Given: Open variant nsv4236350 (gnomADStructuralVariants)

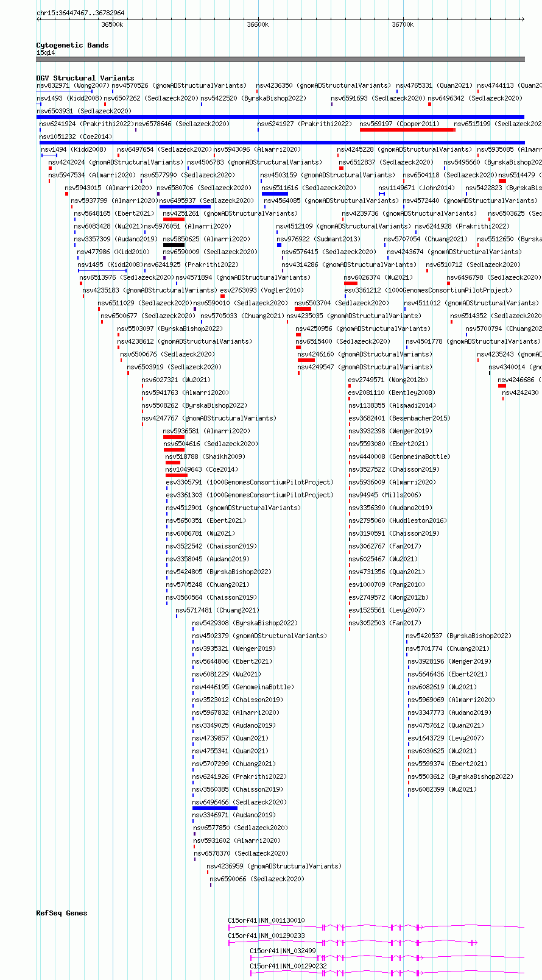Looking at the screenshot, I should coord(323,85).
